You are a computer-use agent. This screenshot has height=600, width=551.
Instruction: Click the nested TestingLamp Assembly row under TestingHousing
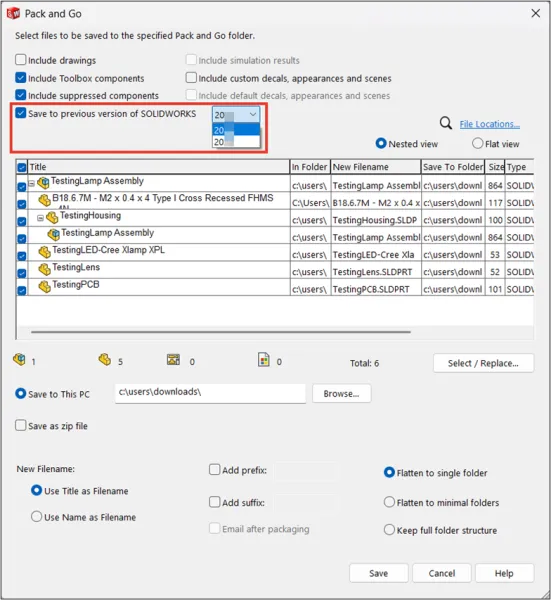pos(275,235)
